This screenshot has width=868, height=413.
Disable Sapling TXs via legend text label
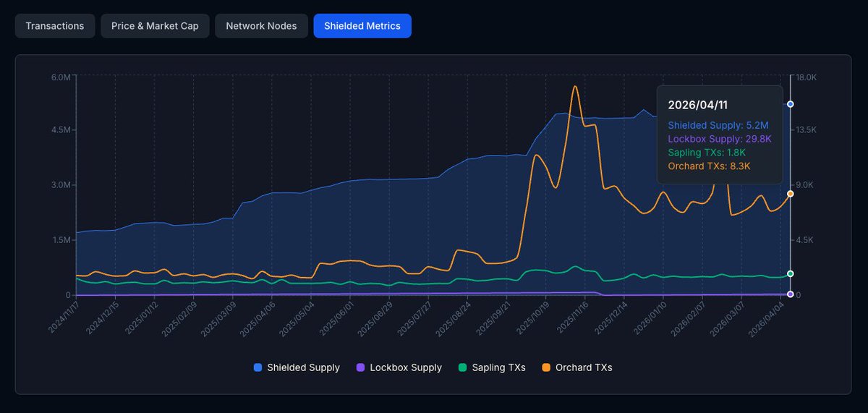[x=499, y=367]
